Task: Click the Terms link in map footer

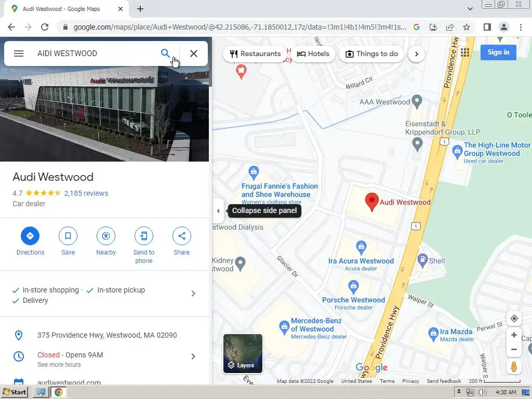Action: (387, 381)
